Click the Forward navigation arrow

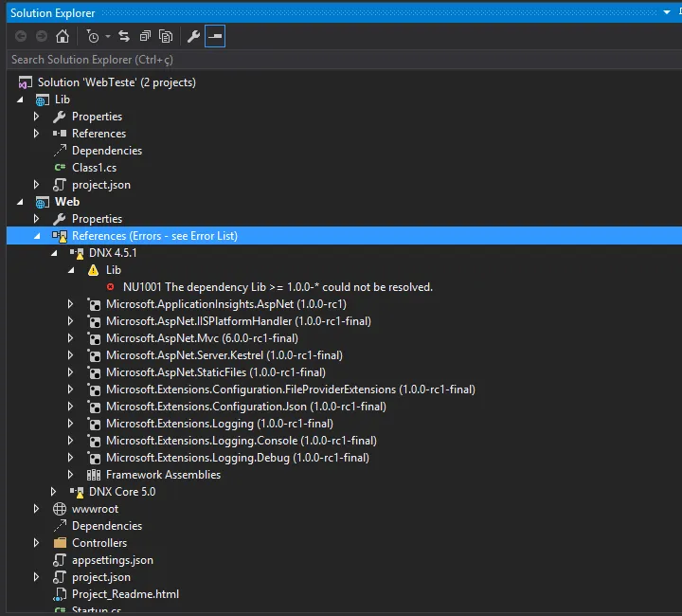[41, 36]
